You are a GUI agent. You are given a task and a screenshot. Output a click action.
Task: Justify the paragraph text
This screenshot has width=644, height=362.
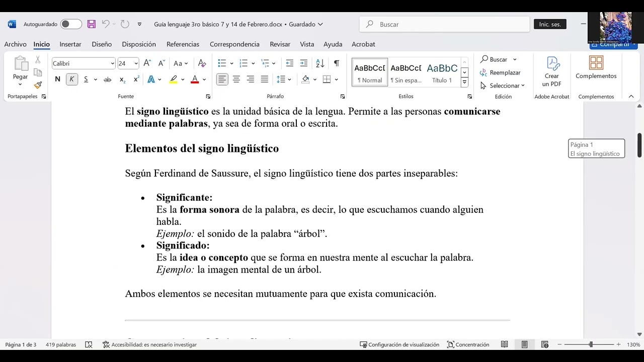264,79
